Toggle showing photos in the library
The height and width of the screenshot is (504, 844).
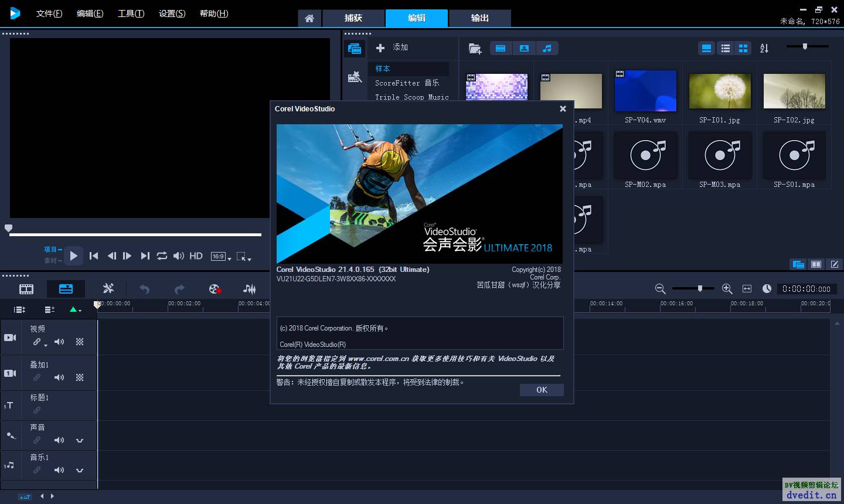coord(524,48)
